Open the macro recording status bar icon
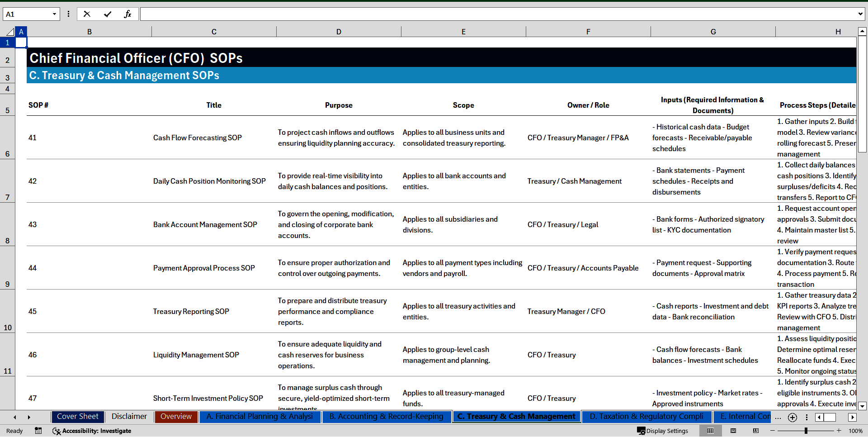Image resolution: width=868 pixels, height=437 pixels. 38,431
